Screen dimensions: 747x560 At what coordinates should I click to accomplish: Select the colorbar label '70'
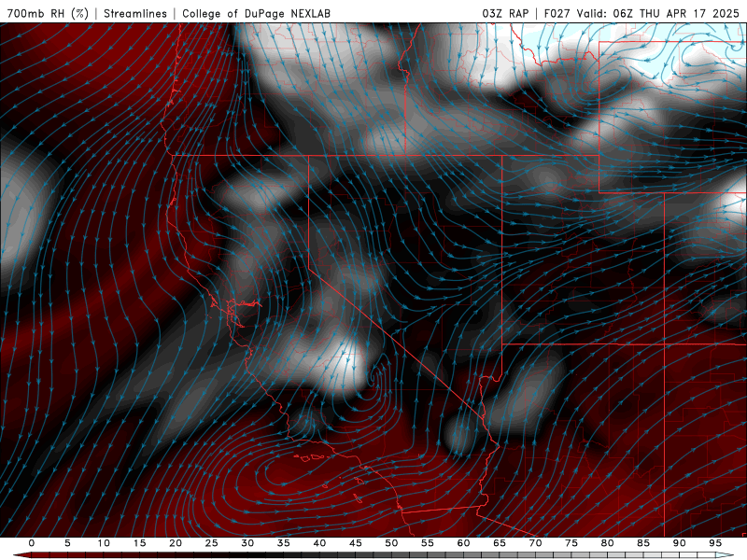click(535, 543)
